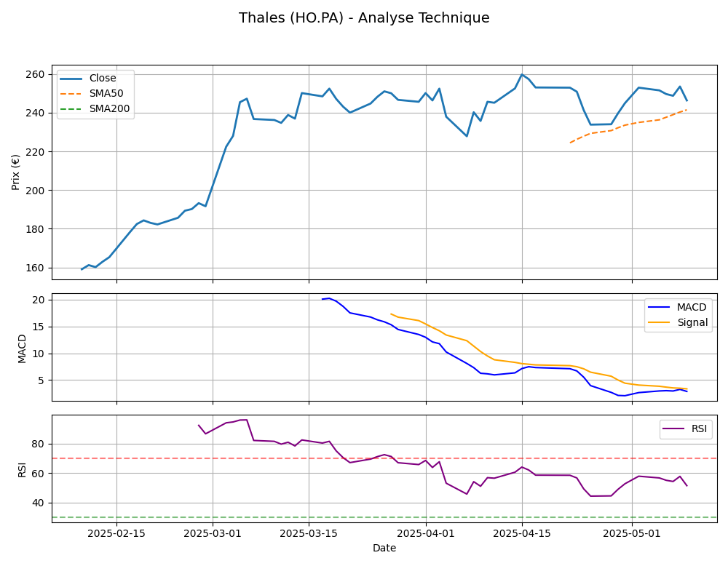Click the green dashed RSI 30 oversold line

[x=384, y=517]
